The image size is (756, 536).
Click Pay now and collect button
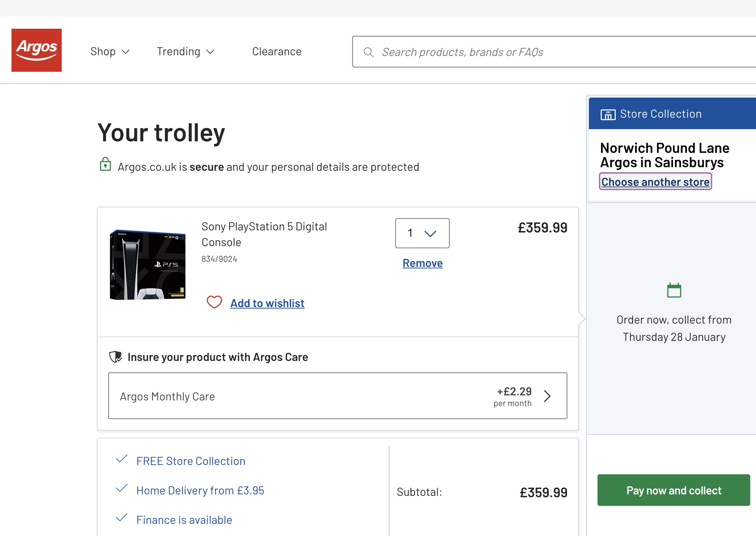click(674, 490)
